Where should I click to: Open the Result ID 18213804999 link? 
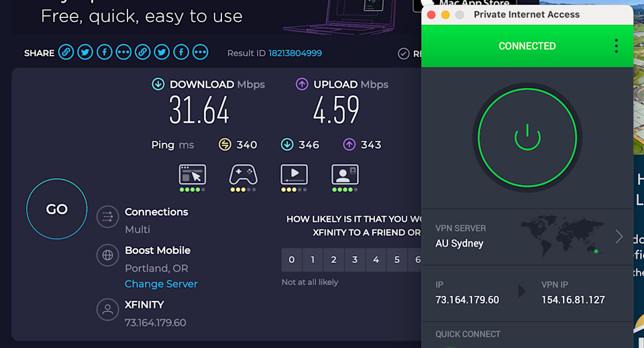click(x=295, y=53)
